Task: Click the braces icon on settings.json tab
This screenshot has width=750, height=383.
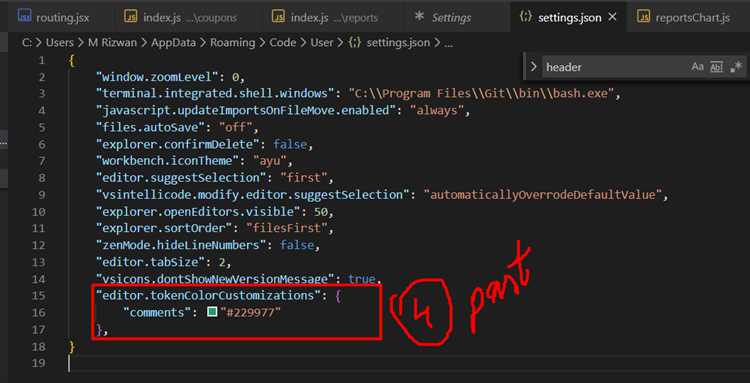Action: [x=526, y=17]
